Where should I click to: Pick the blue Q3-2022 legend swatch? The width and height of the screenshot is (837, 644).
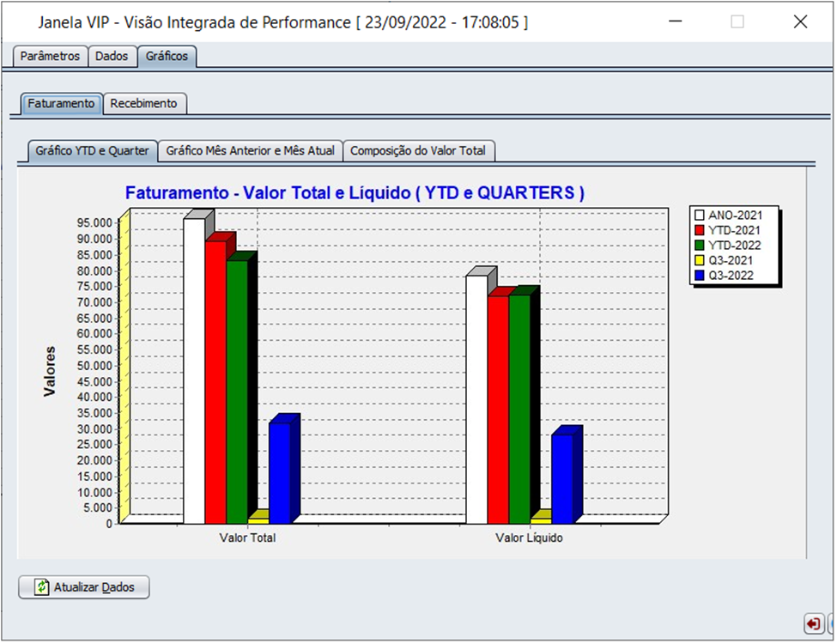[x=700, y=276]
